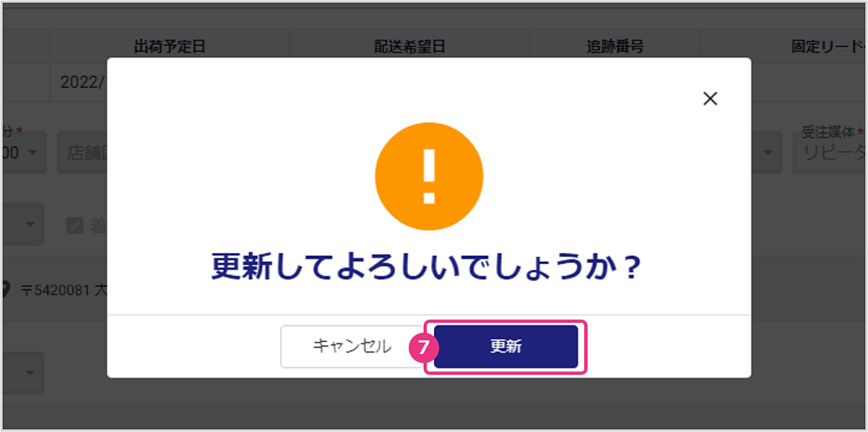868x432 pixels.
Task: Open the bottom-left dropdown below the address
Action: [x=23, y=373]
